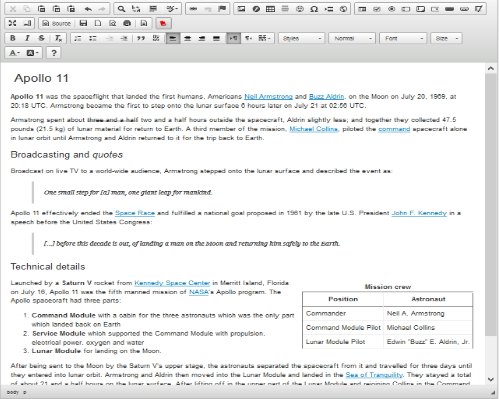Insert an image using the Image icon
Viewport: 499px width, 399px height.
[x=241, y=9]
